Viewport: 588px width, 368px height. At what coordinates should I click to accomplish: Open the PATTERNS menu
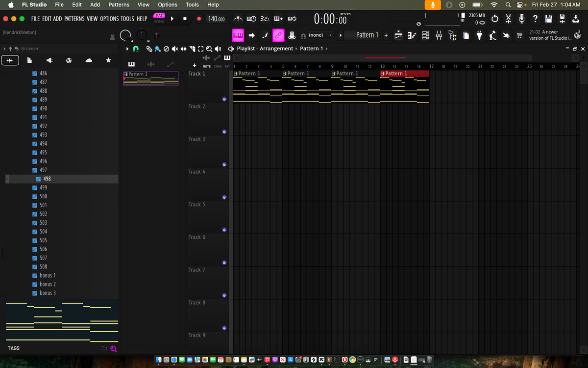[74, 19]
